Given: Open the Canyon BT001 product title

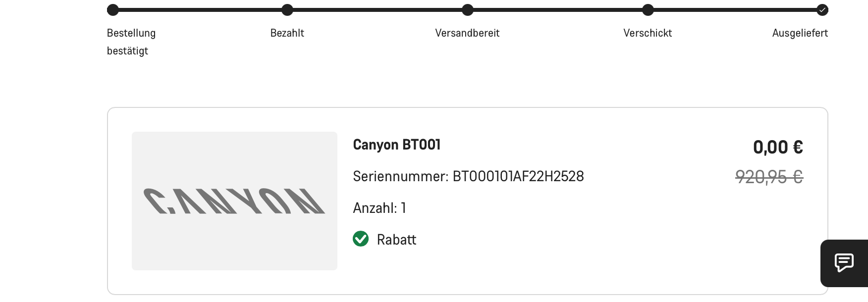Looking at the screenshot, I should pyautogui.click(x=397, y=145).
